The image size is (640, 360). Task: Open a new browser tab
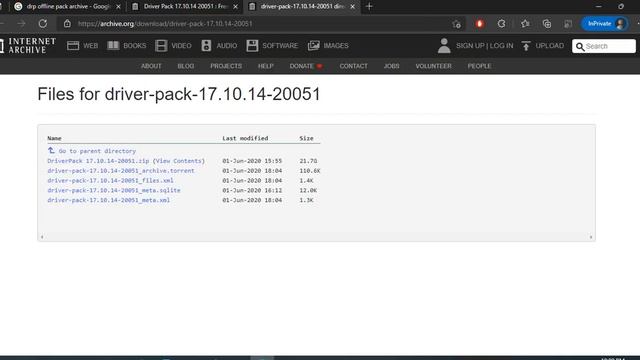pos(369,7)
